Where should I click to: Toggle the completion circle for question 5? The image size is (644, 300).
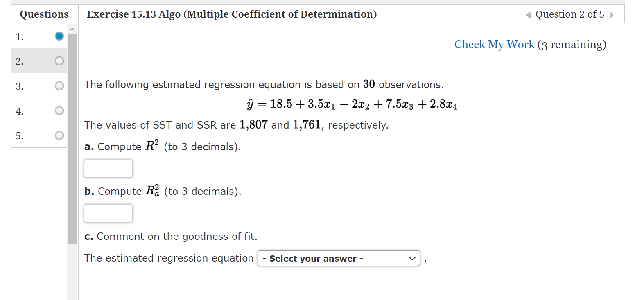(59, 135)
